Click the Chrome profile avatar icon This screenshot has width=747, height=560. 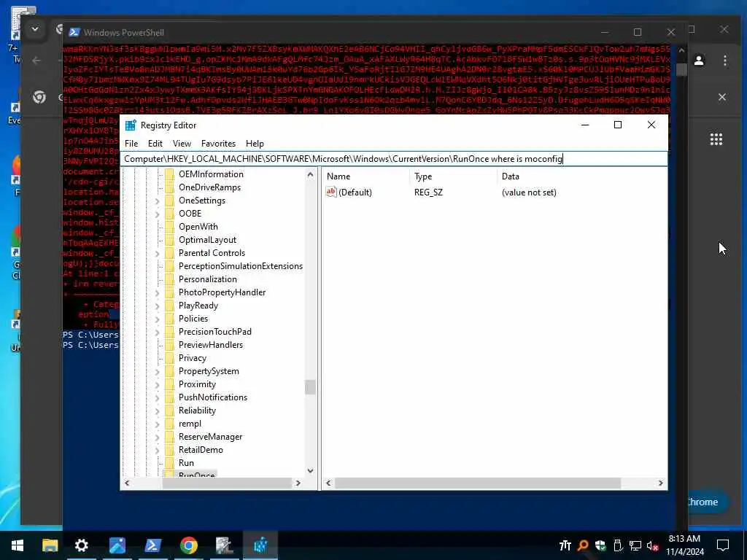[x=699, y=61]
